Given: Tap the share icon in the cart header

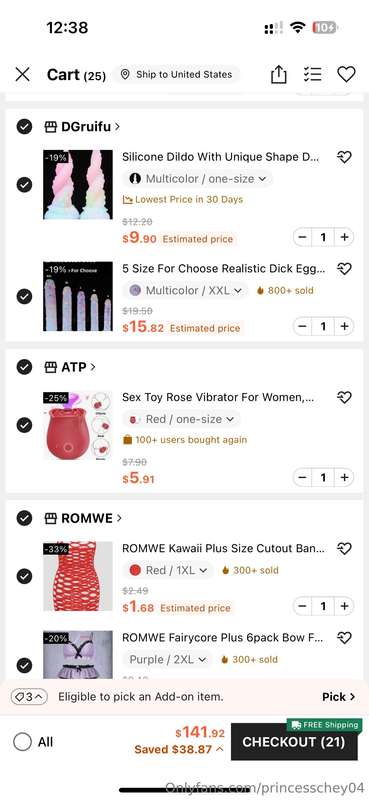Looking at the screenshot, I should pos(278,74).
